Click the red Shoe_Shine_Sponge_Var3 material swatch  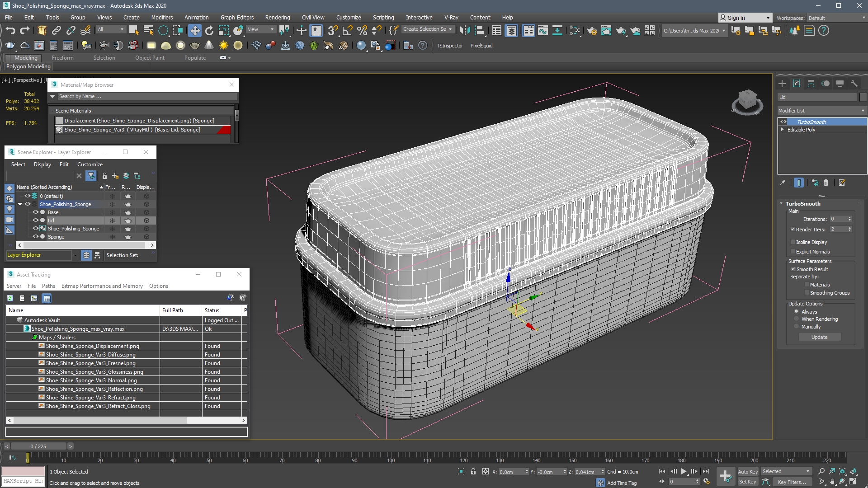pyautogui.click(x=224, y=130)
